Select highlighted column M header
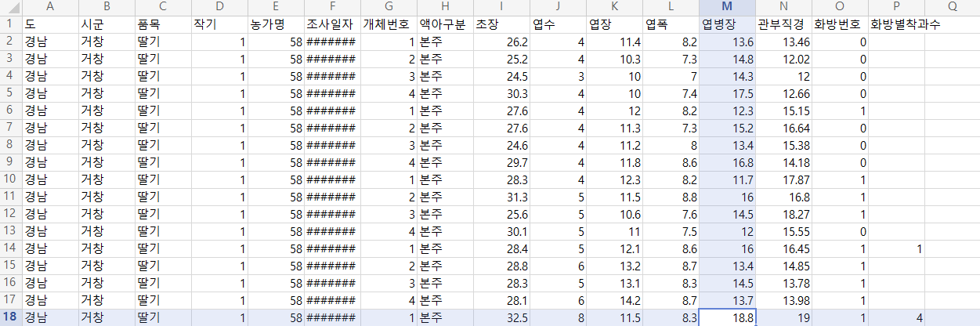 727,7
